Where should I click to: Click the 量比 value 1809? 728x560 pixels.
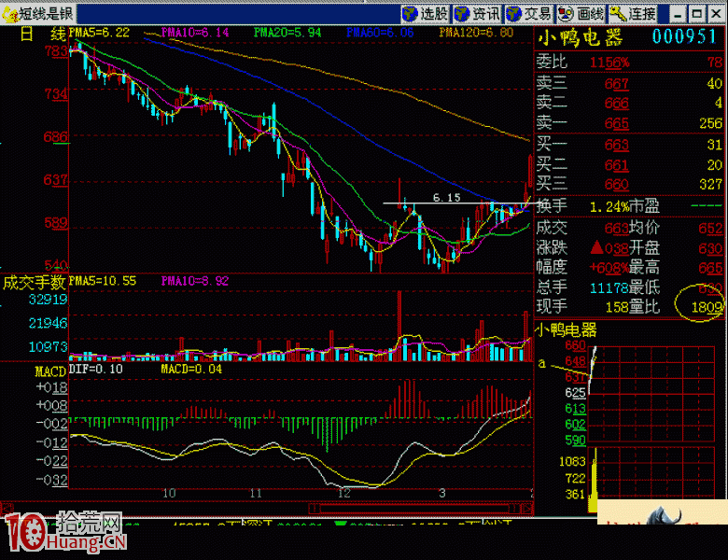point(707,307)
